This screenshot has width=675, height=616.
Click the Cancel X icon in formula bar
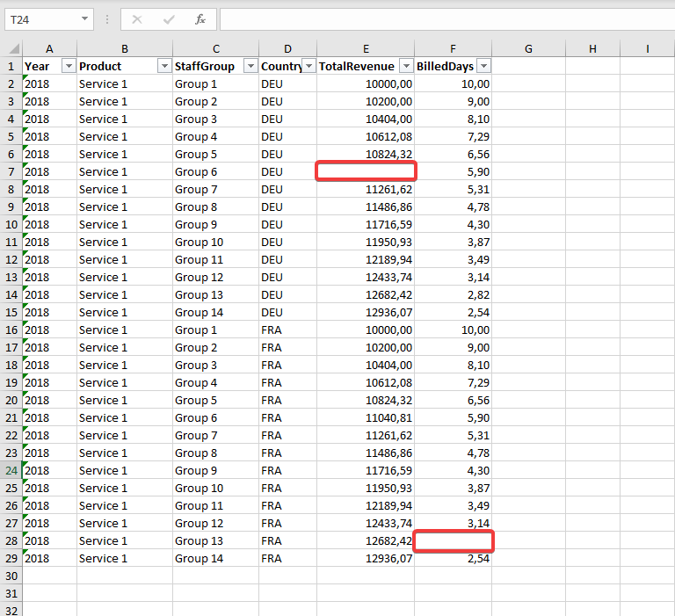click(x=137, y=19)
